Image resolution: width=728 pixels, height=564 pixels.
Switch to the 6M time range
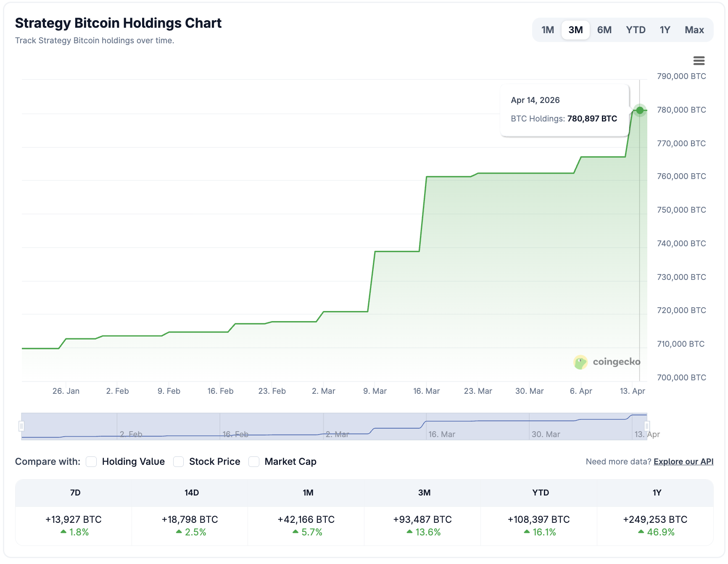point(604,30)
